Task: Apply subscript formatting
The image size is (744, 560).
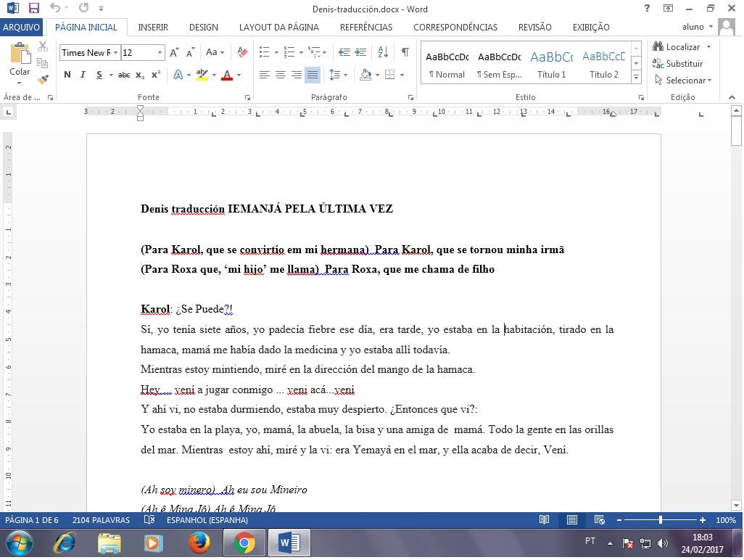Action: pyautogui.click(x=140, y=75)
